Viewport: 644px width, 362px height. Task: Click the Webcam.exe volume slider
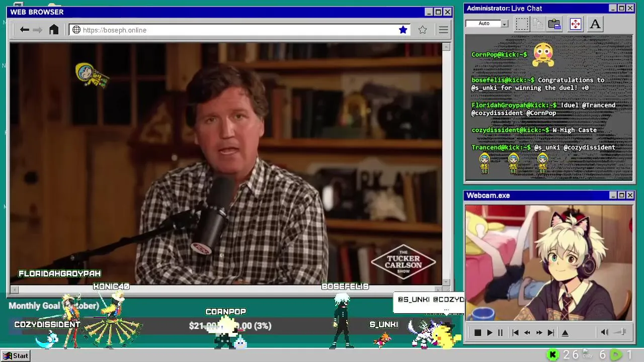(620, 332)
